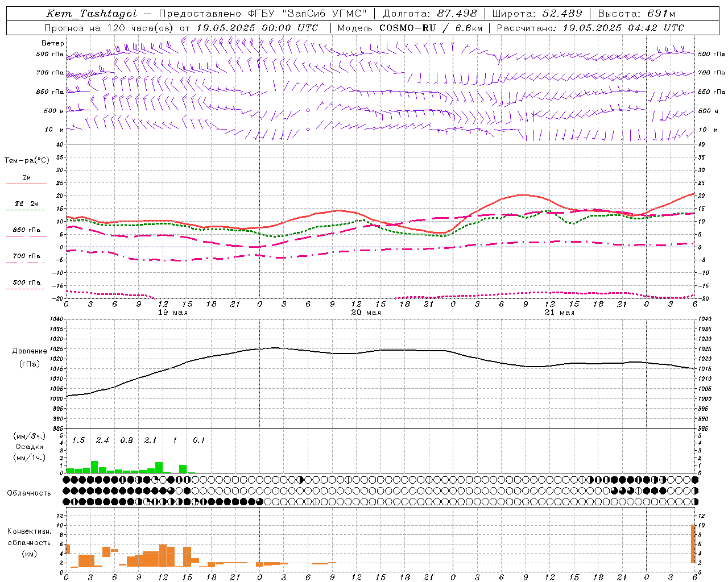Click the 3-hour precipitation value 1.5
Screen dimensions: 728x582
[78, 440]
